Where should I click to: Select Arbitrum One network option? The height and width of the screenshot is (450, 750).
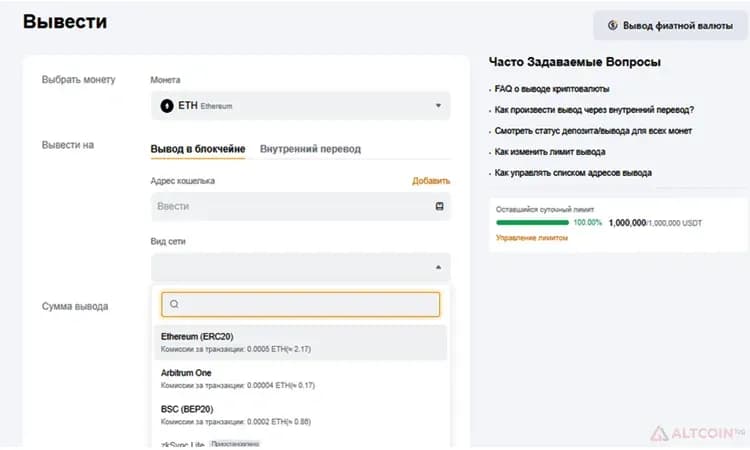tap(300, 379)
